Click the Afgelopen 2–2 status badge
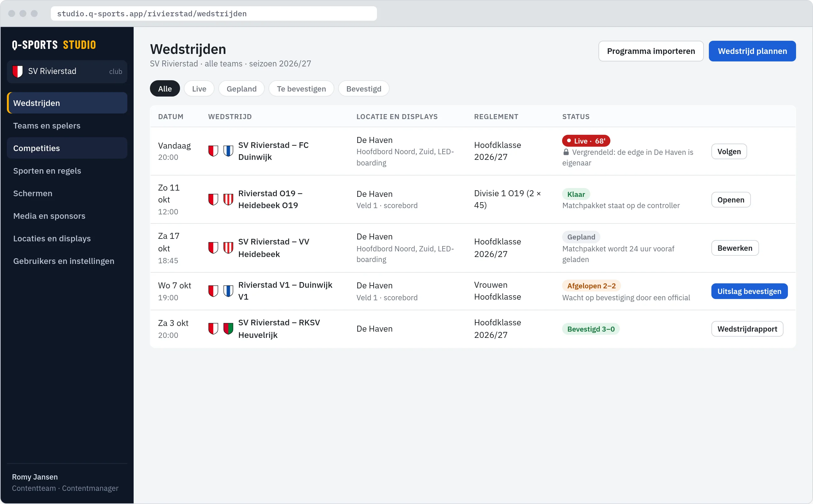813x504 pixels. (591, 286)
